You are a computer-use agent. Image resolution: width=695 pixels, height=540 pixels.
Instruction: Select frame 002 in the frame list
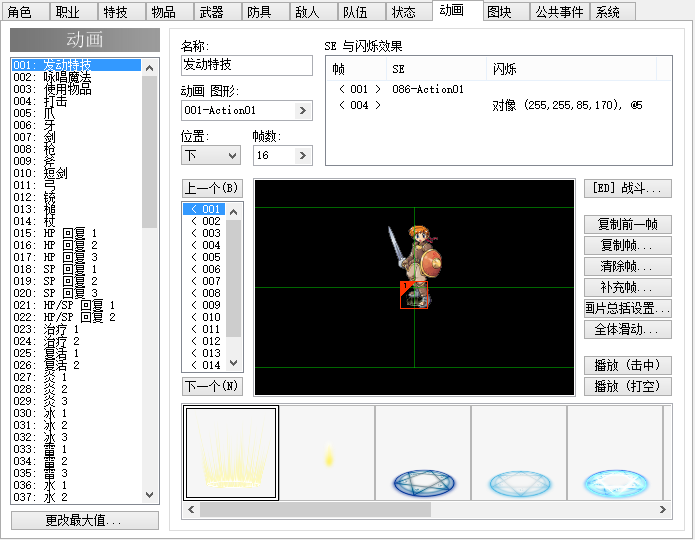204,221
